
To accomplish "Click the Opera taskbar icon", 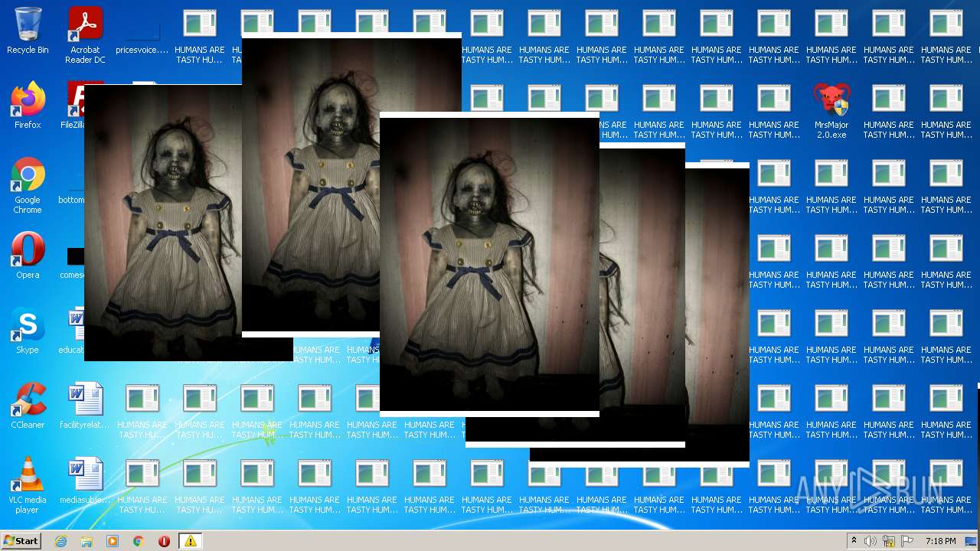I will 164,541.
